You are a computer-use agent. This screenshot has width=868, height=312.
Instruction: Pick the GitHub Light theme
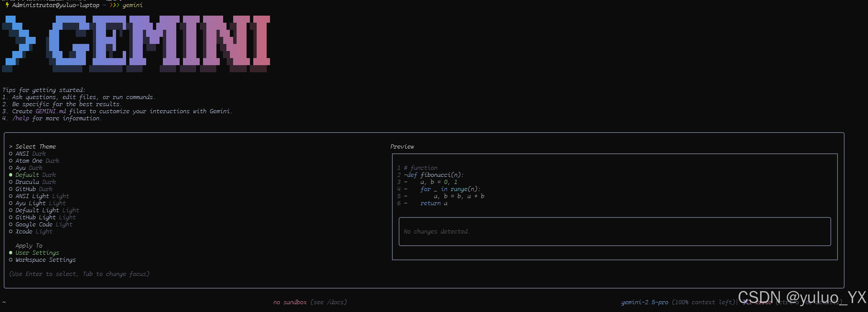click(42, 217)
